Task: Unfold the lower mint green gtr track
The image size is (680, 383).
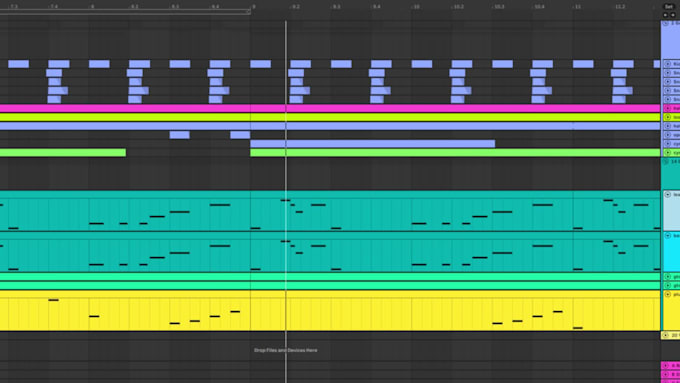Action: coord(668,285)
